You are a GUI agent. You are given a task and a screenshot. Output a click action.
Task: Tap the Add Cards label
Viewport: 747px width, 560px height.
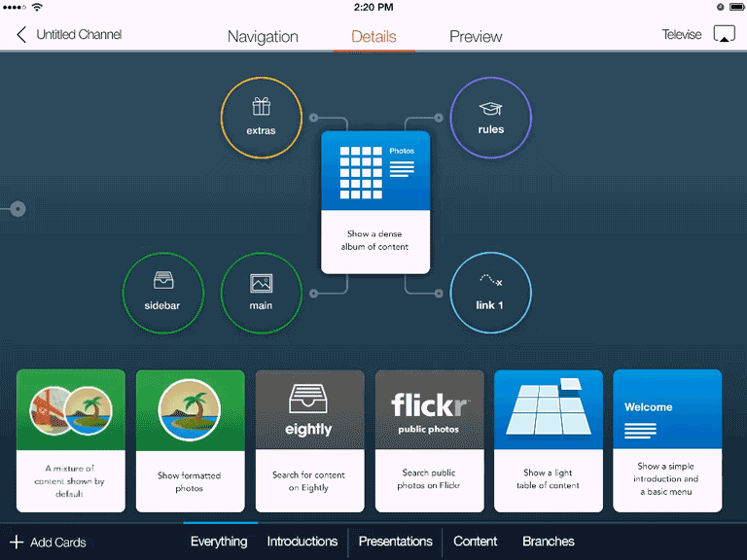click(58, 542)
